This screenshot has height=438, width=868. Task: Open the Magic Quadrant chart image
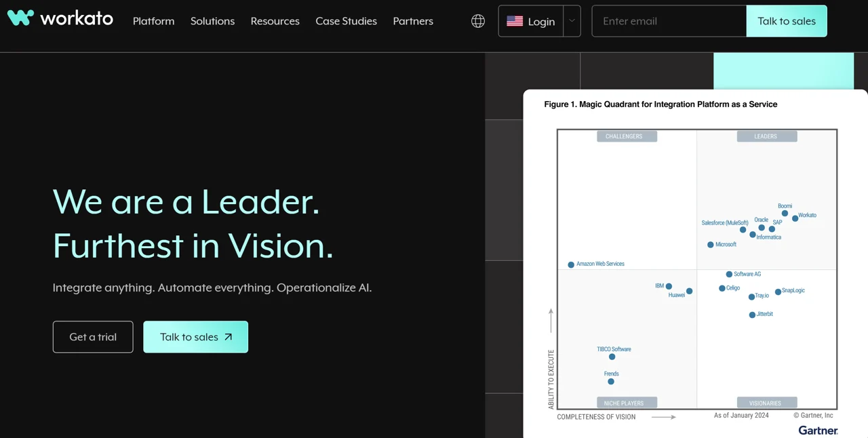[x=696, y=264]
